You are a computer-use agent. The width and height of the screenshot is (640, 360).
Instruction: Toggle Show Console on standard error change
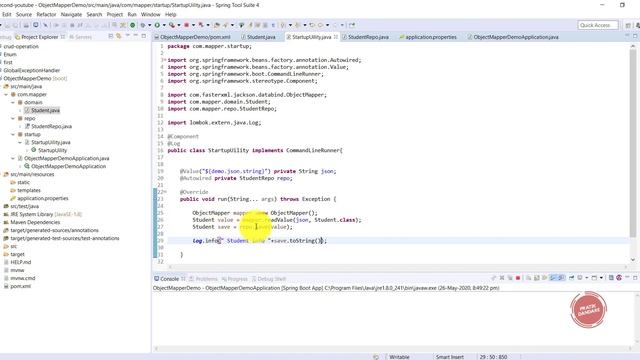point(562,278)
